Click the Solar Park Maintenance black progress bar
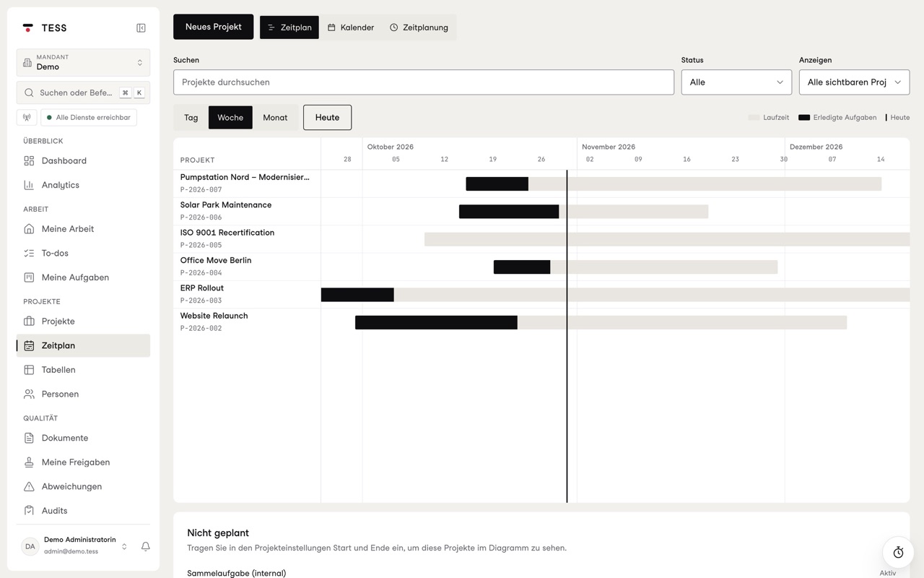 pyautogui.click(x=509, y=212)
